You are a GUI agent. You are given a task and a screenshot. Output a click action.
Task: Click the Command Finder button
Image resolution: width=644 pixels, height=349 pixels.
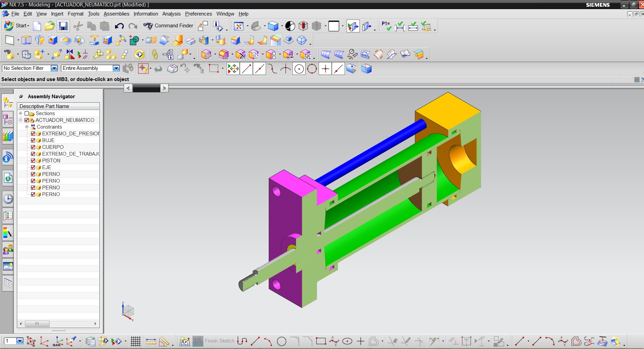click(x=168, y=26)
